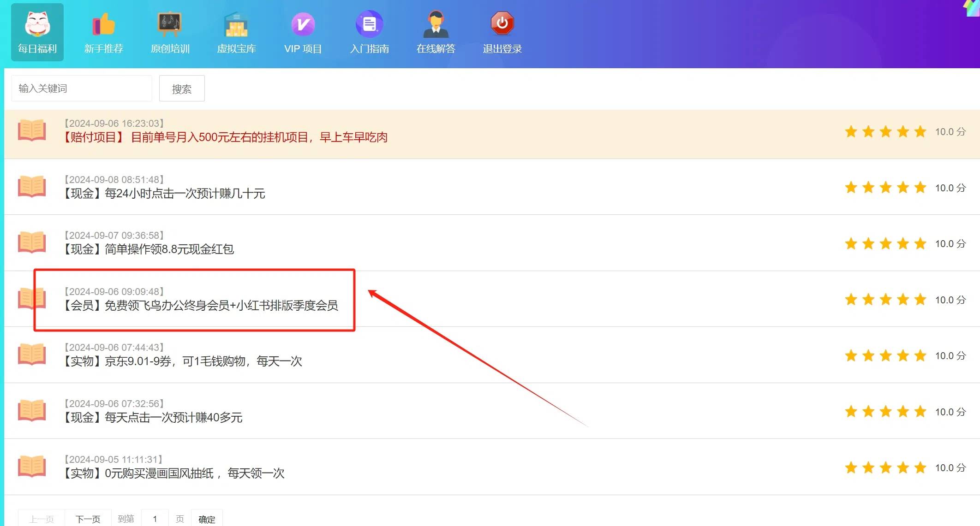The width and height of the screenshot is (980, 526).
Task: Click the stars rating on 预计赚40多元 row
Action: (885, 412)
